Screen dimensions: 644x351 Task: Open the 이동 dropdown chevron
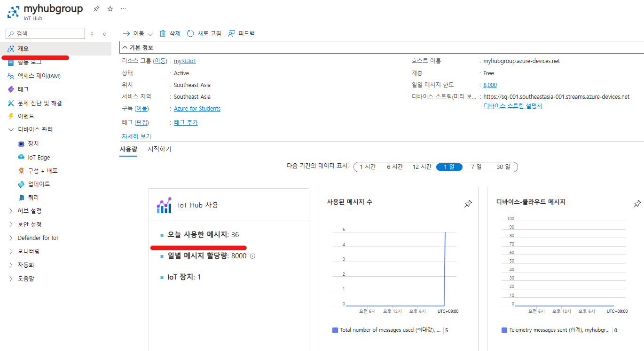(150, 34)
